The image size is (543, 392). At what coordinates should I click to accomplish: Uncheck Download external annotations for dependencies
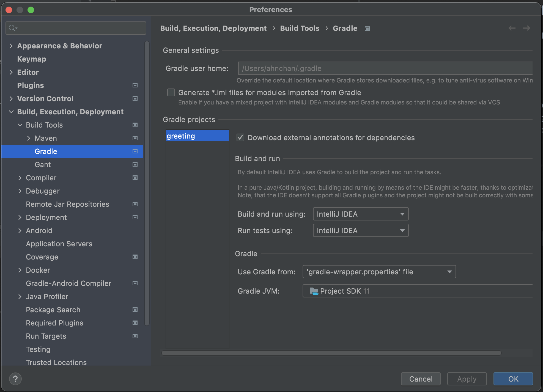(x=240, y=137)
